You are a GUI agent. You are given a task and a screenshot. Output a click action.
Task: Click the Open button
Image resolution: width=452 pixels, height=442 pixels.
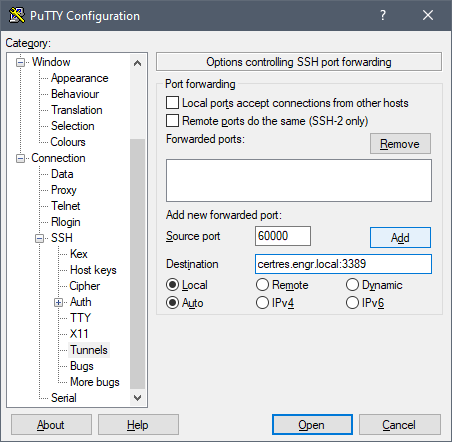(x=312, y=425)
